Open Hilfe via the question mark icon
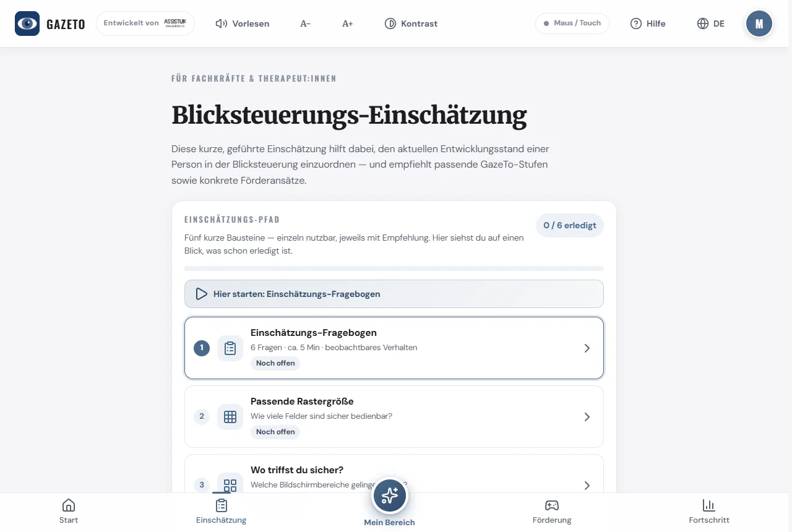The image size is (792, 532). [x=636, y=24]
